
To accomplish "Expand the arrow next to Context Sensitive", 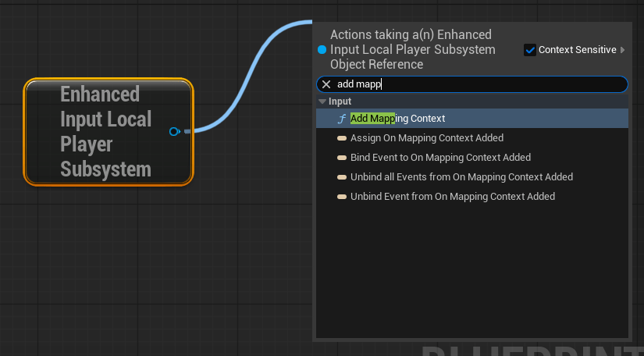I will click(622, 50).
